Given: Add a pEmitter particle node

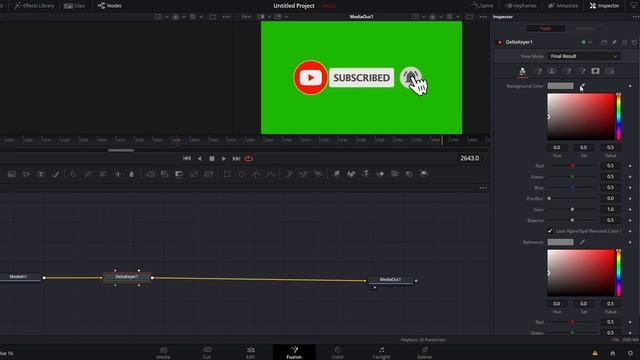Looking at the screenshot, I should tap(289, 174).
